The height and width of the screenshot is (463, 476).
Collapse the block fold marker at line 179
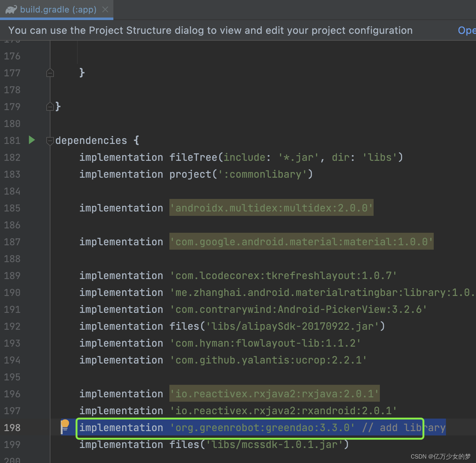(x=50, y=106)
